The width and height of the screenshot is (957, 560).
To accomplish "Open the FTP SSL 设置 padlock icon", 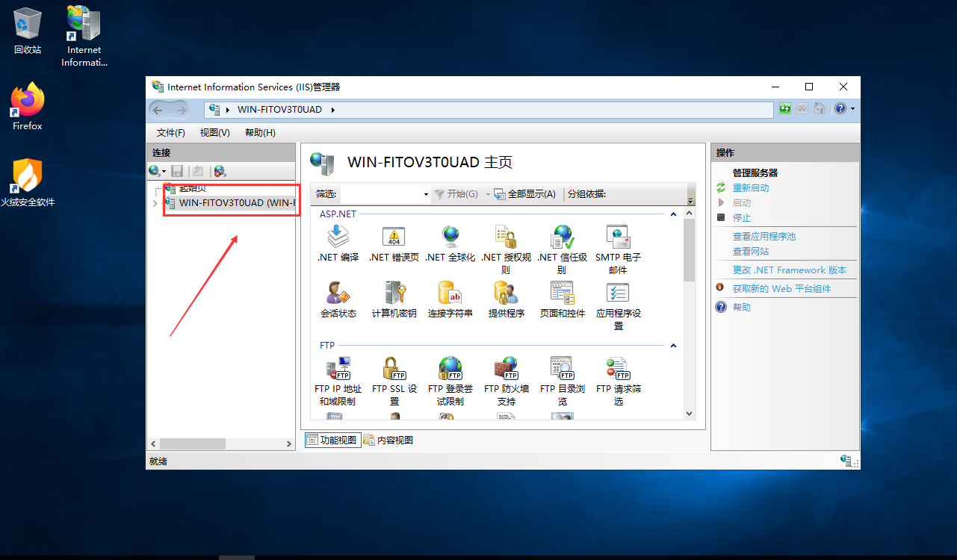I will click(x=394, y=369).
